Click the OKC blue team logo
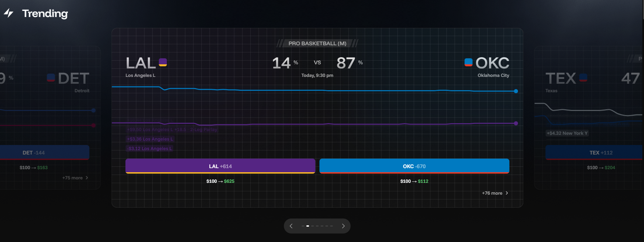Viewport: 644px width, 242px height. (x=468, y=62)
